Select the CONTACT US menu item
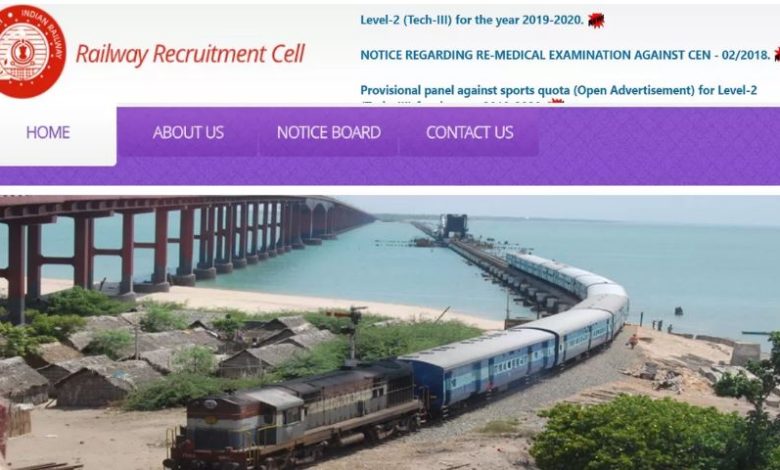 [x=470, y=133]
